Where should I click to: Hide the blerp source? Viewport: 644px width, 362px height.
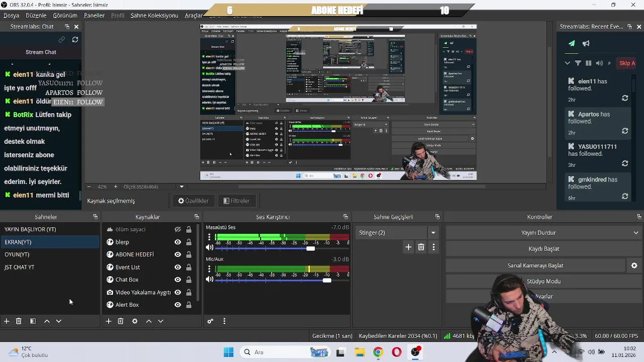pyautogui.click(x=178, y=242)
